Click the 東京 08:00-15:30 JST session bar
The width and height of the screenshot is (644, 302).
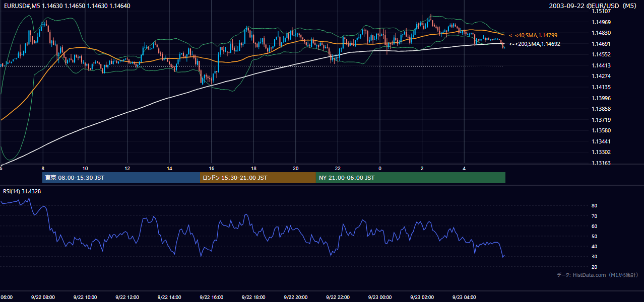click(x=121, y=178)
